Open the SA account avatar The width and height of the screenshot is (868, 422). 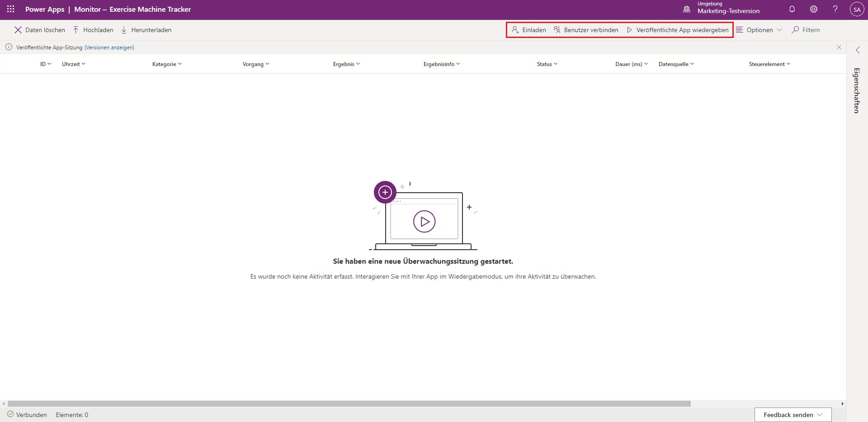point(857,9)
